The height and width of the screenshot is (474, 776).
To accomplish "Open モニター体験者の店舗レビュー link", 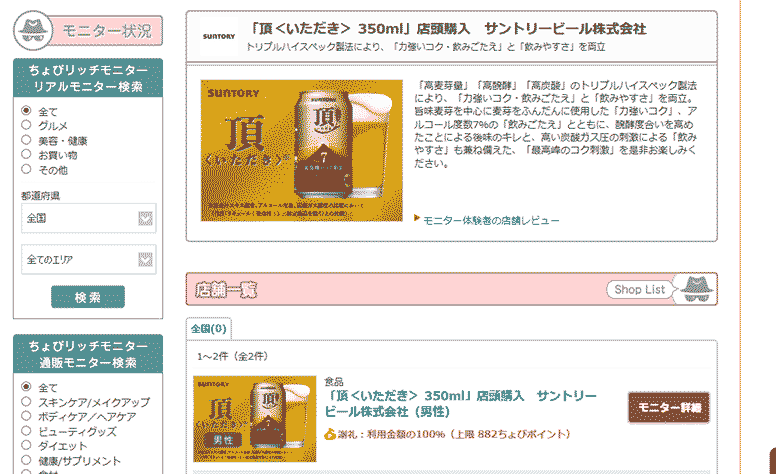I will pyautogui.click(x=491, y=221).
